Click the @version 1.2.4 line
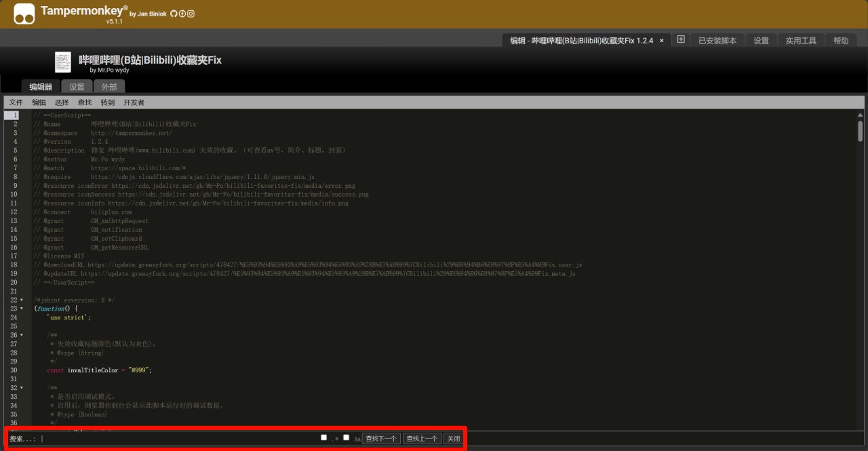Screen dimensions: 868x451 pos(71,142)
